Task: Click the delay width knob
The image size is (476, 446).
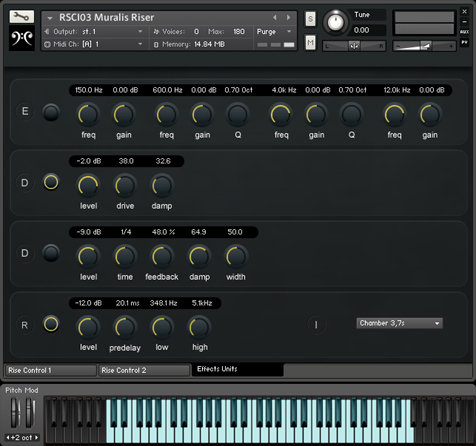Action: pyautogui.click(x=236, y=257)
